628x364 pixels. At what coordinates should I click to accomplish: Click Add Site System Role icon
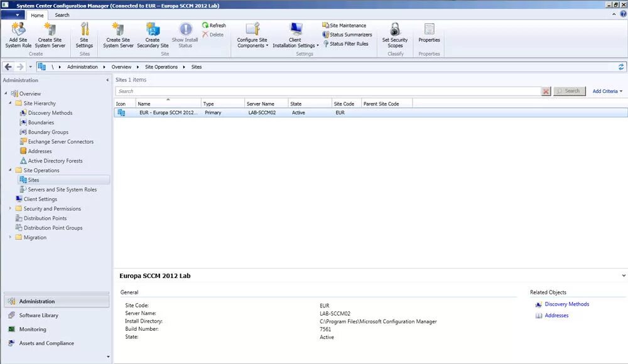tap(18, 29)
